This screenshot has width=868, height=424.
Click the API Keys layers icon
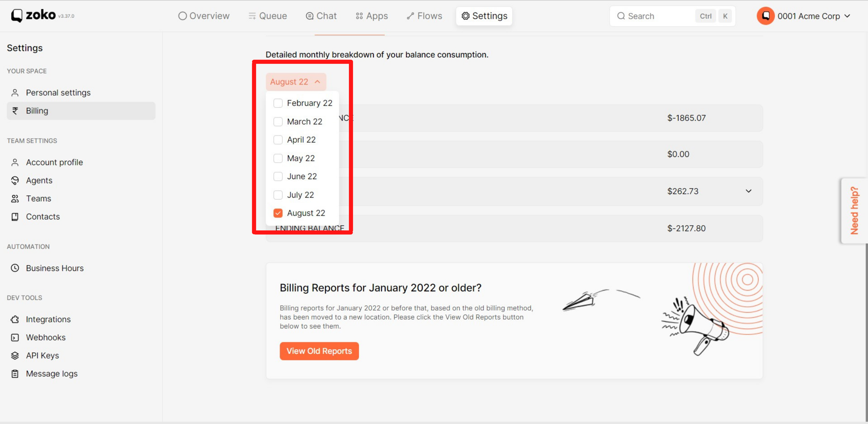pos(15,356)
